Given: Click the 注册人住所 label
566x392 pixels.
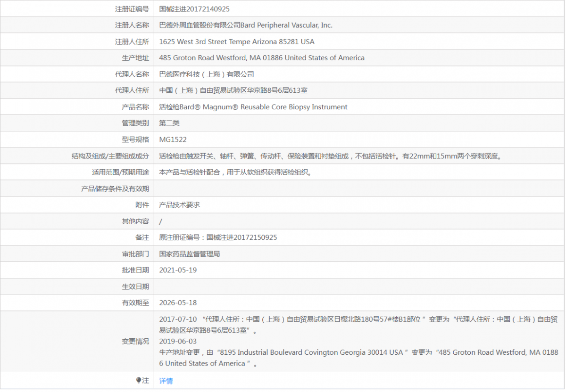Looking at the screenshot, I should (x=132, y=41).
